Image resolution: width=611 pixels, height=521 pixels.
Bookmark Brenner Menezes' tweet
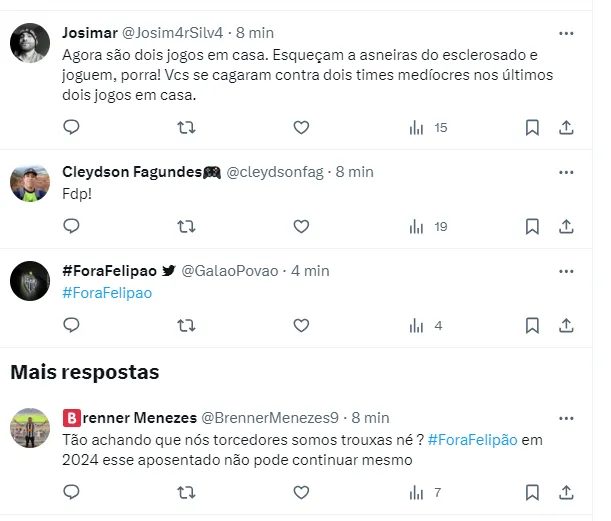pos(532,492)
